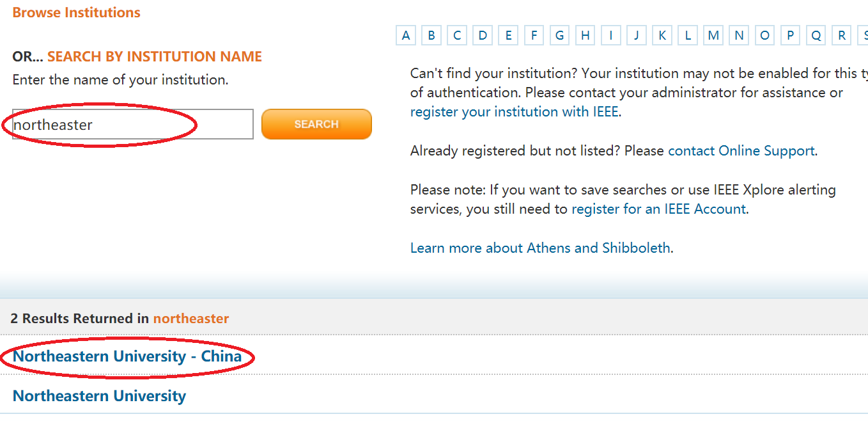The width and height of the screenshot is (868, 421).
Task: Jump to letter P institutions
Action: [x=791, y=36]
